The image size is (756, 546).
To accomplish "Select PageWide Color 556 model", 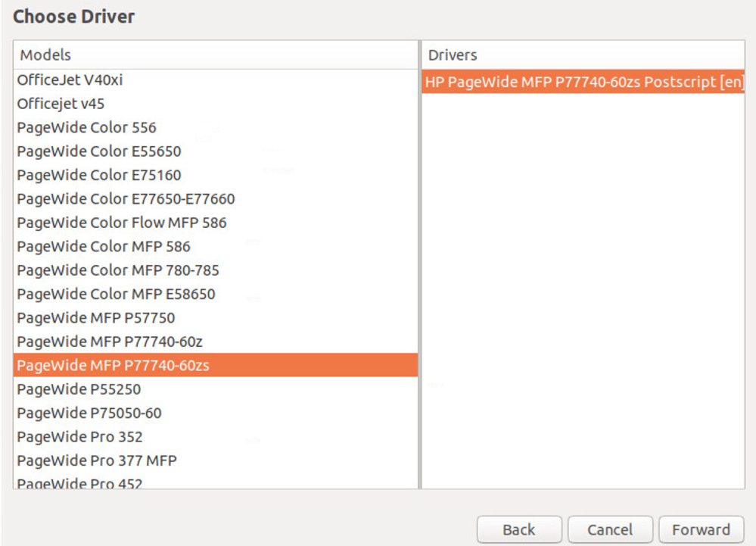I will [x=86, y=127].
